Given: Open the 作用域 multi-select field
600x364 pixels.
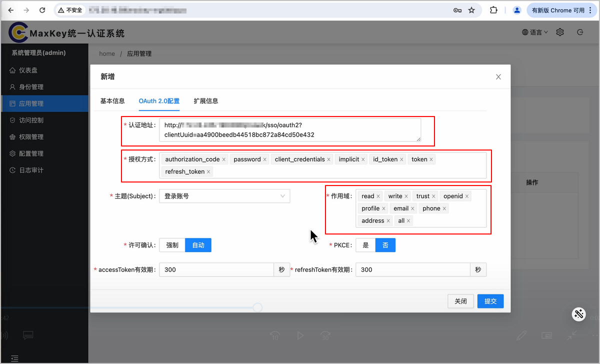Looking at the screenshot, I should pos(421,208).
